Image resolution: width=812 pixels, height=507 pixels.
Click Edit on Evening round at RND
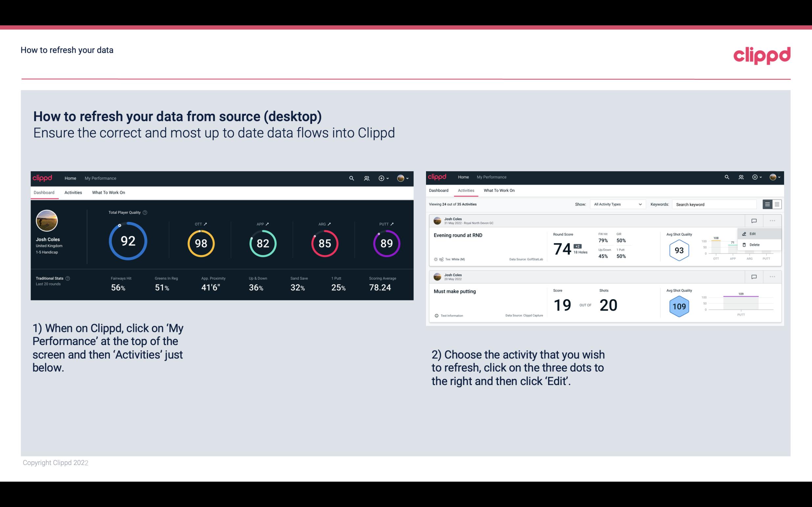pyautogui.click(x=752, y=233)
